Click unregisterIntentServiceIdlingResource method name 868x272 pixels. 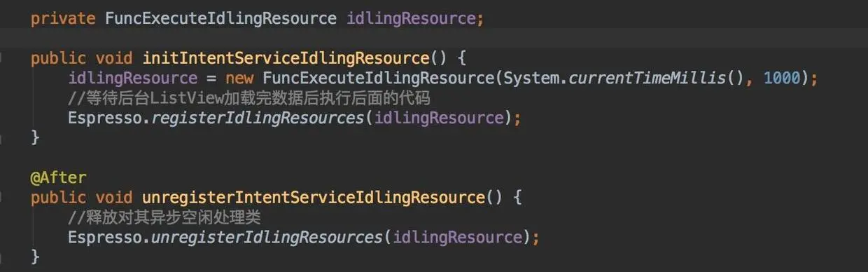[314, 197]
